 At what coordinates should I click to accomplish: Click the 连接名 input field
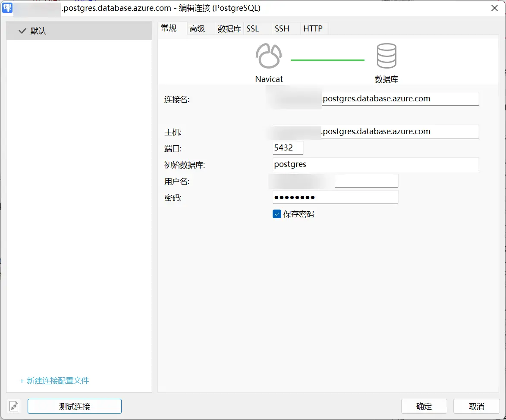coord(376,99)
